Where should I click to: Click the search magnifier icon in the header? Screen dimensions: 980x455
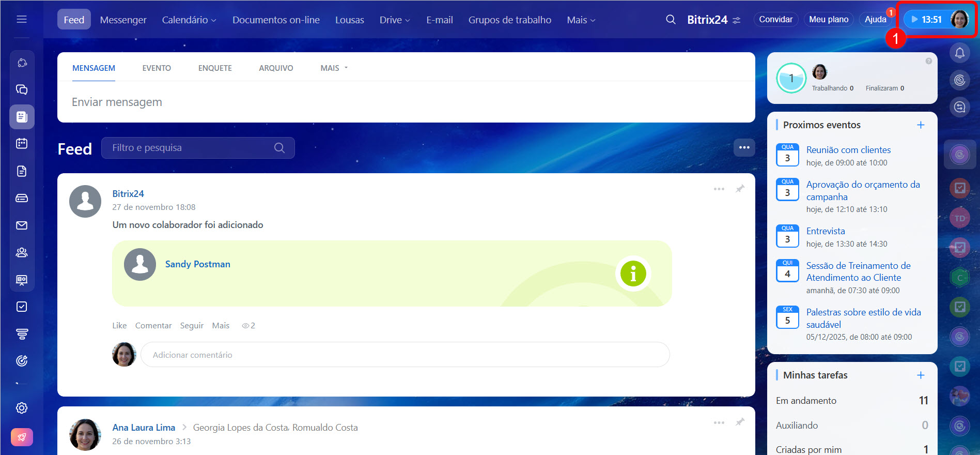[x=671, y=20]
